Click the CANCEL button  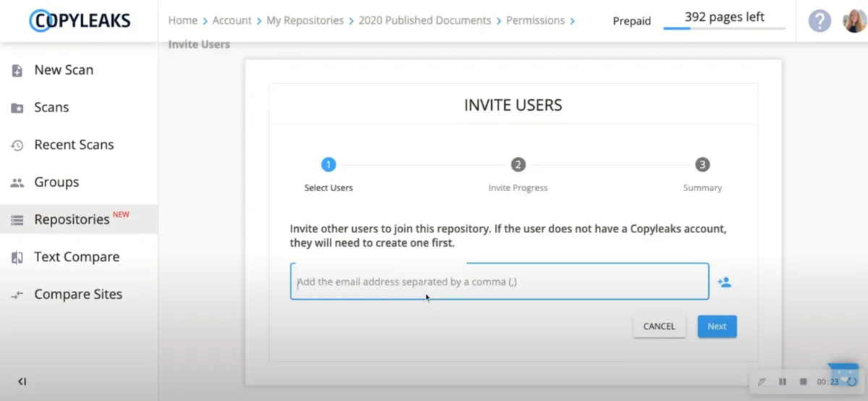coord(659,326)
